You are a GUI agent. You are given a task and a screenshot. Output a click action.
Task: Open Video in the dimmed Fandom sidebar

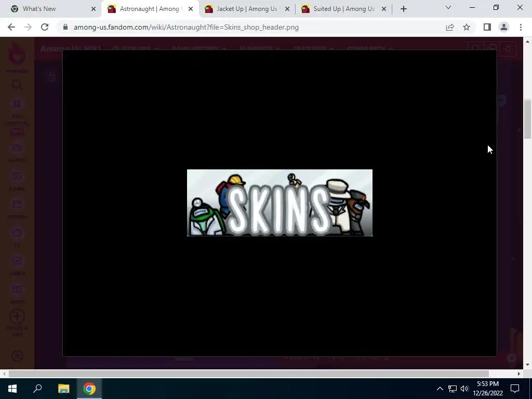17,265
